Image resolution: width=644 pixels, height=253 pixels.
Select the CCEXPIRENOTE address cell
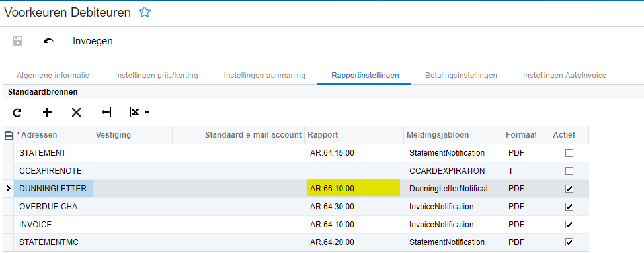54,171
